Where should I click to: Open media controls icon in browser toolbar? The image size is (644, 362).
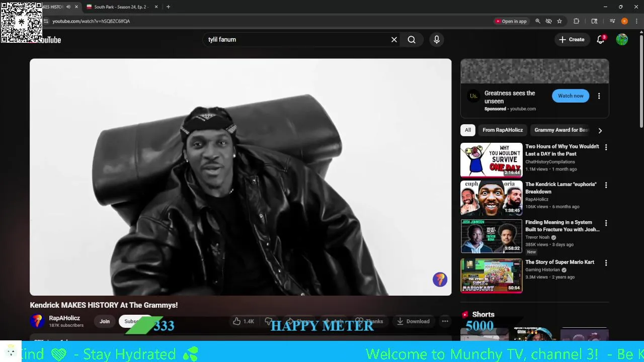612,21
